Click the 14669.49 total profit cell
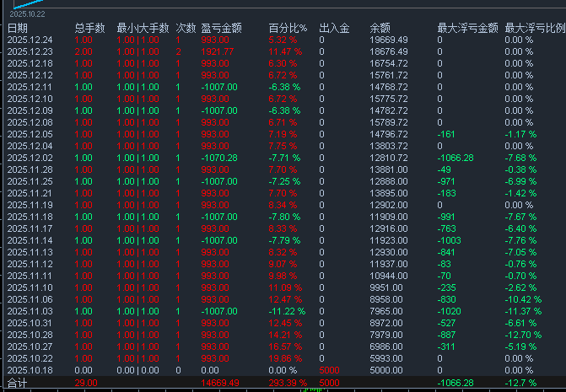Viewport: 566px width, 392px height. pyautogui.click(x=219, y=383)
